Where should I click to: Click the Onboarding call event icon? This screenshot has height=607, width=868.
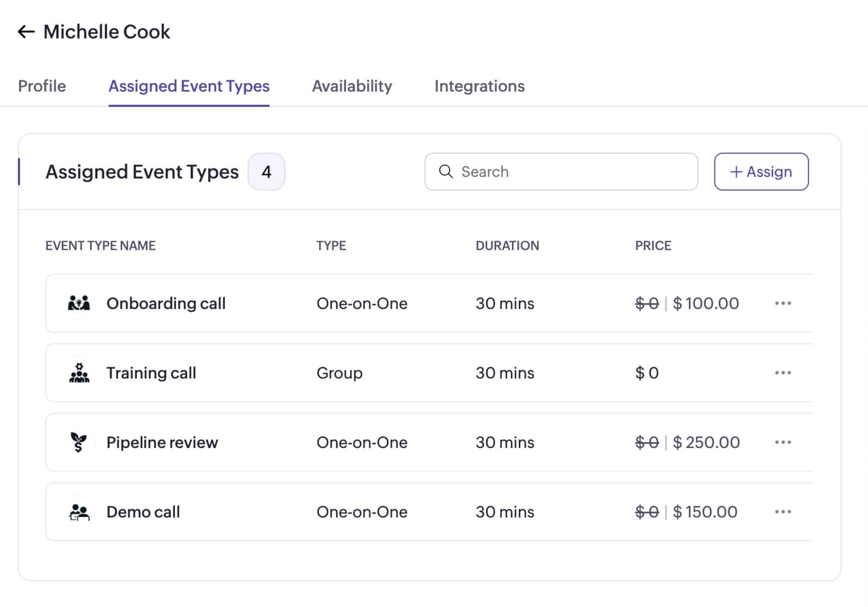point(79,303)
